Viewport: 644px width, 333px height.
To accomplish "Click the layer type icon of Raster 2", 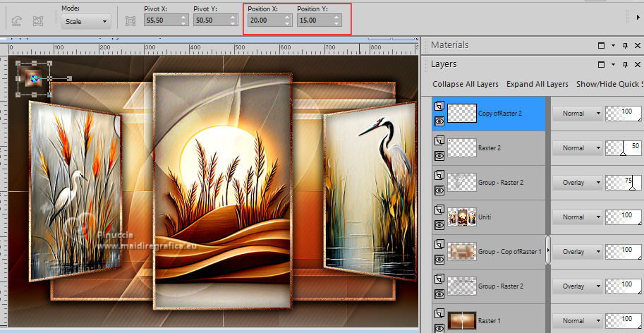I will click(x=439, y=140).
